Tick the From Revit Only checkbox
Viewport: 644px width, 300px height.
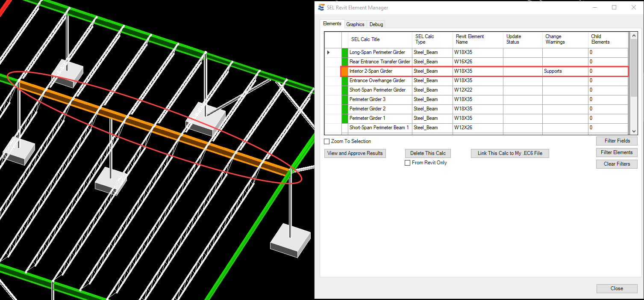coord(408,163)
